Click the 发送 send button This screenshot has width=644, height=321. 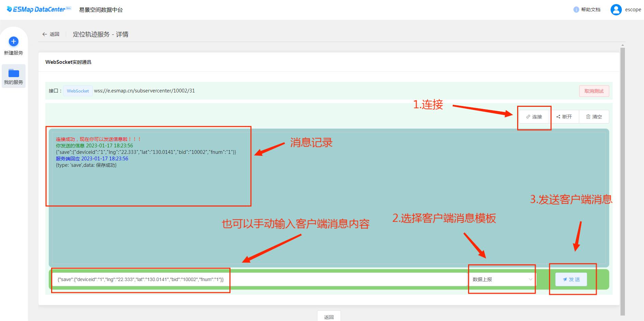(x=571, y=279)
